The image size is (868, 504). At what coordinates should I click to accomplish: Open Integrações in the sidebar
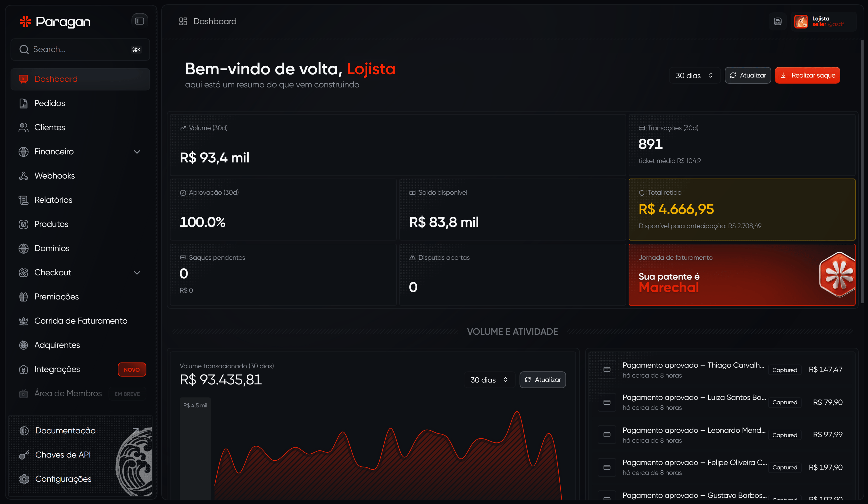pyautogui.click(x=80, y=369)
